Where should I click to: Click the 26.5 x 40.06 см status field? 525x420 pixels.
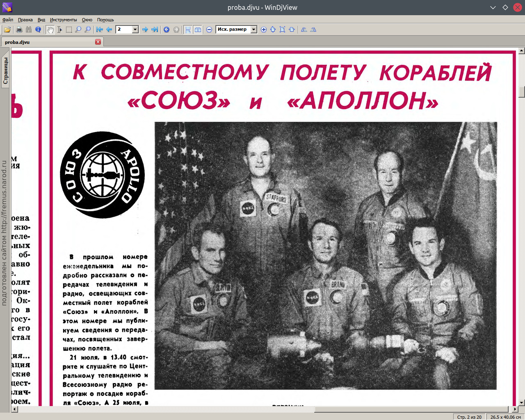coord(505,417)
